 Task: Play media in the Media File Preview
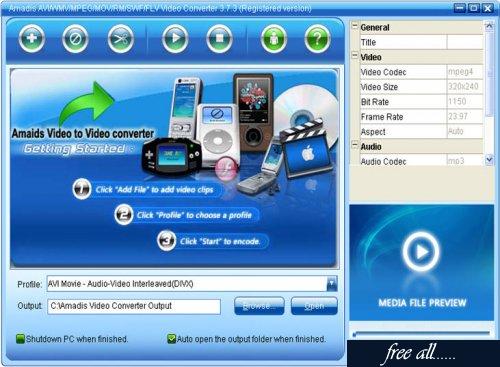point(420,251)
